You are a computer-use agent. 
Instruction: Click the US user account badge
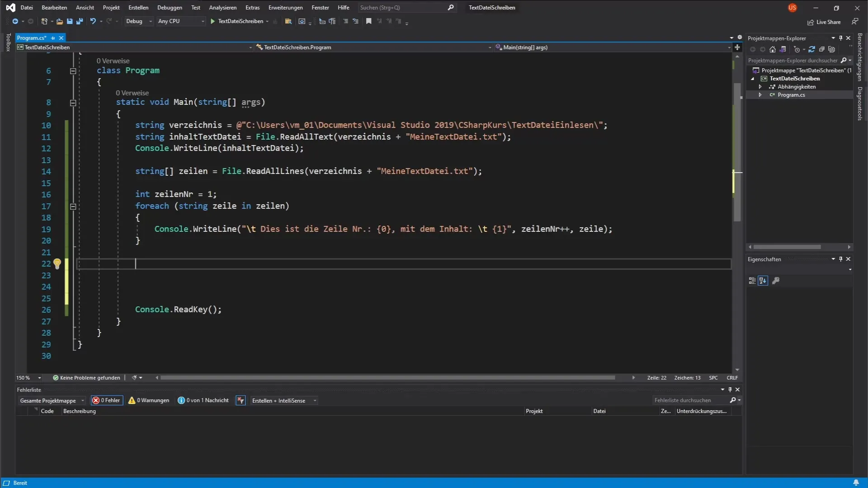[x=792, y=8]
